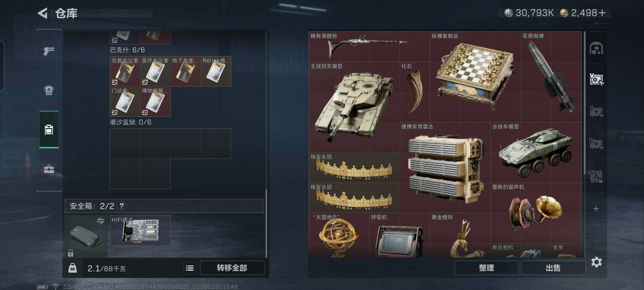This screenshot has height=290, width=644.
Task: Swap the safe box using arrows icon
Action: pos(101,221)
